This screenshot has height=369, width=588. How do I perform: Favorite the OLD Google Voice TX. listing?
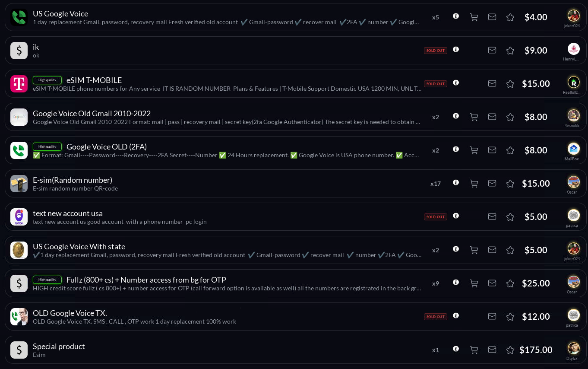pos(510,317)
